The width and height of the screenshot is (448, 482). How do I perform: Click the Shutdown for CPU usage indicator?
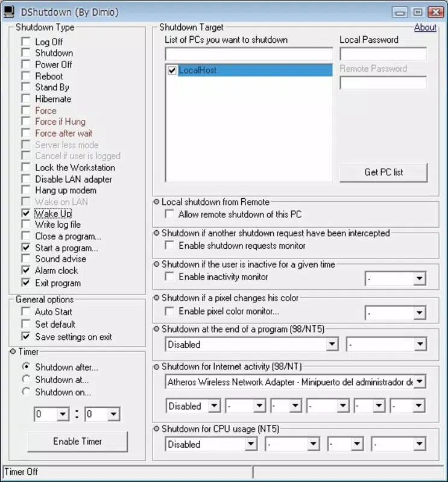click(156, 428)
